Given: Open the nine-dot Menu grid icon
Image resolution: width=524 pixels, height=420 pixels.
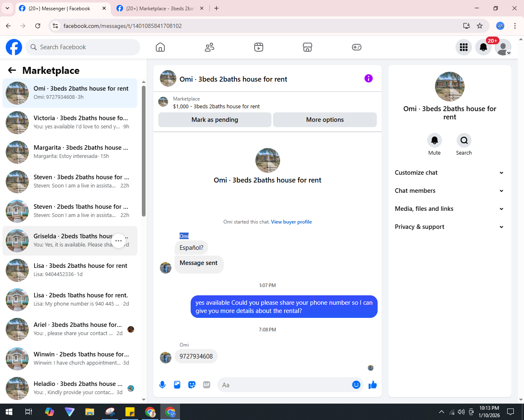Looking at the screenshot, I should (x=464, y=47).
